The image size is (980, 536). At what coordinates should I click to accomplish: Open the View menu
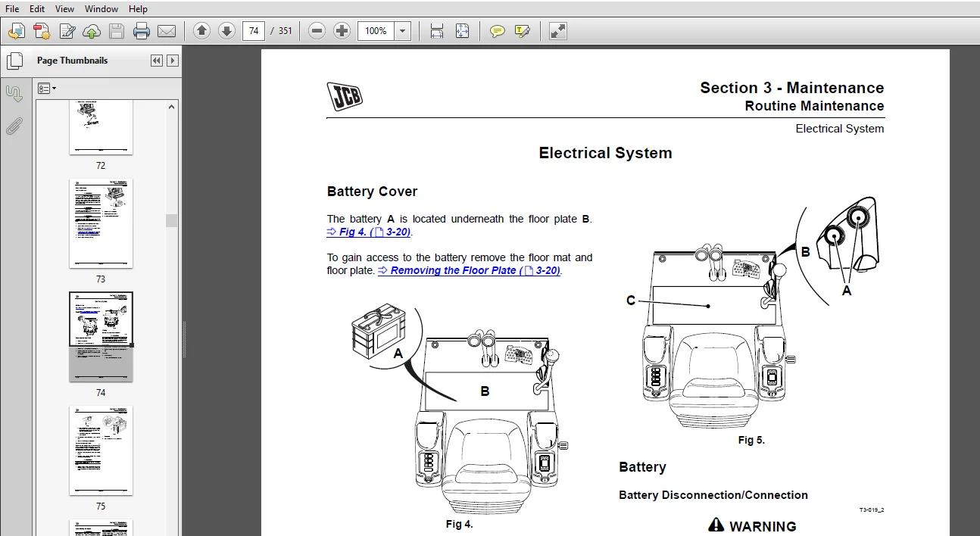[65, 9]
